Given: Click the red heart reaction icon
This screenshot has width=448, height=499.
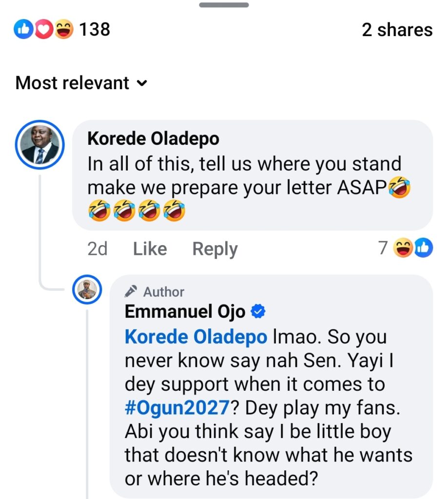Looking at the screenshot, I should click(x=42, y=30).
